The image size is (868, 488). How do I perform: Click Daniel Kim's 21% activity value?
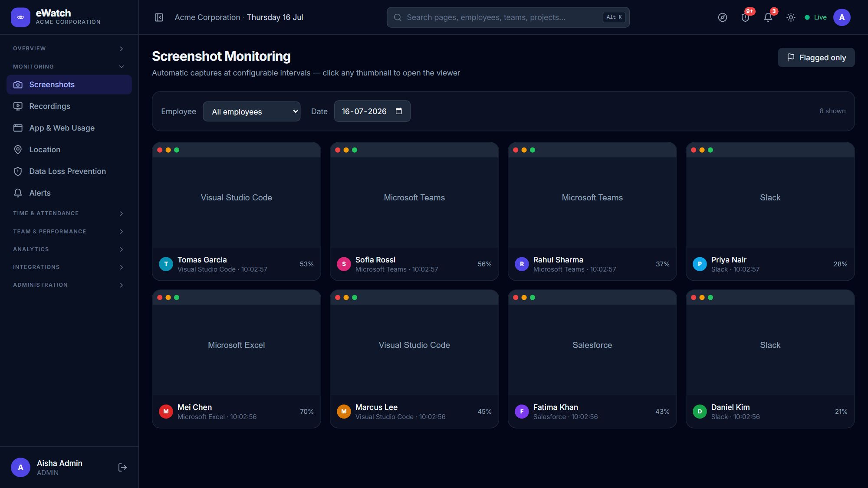[841, 412]
